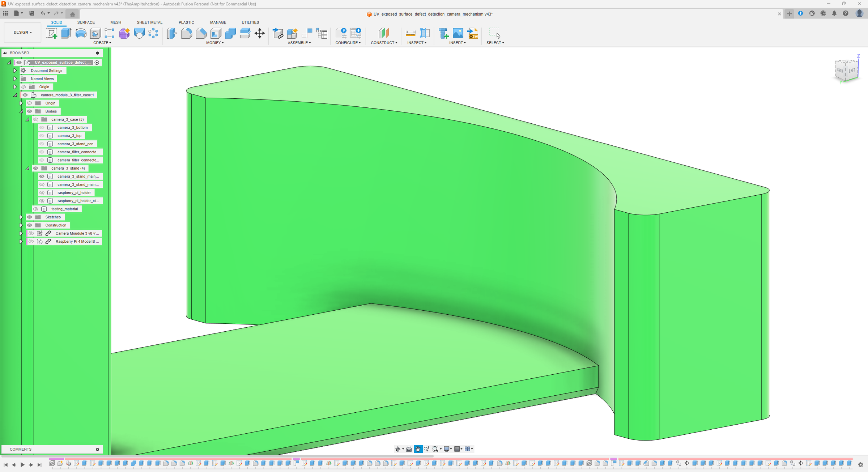
Task: Click the Orbit navigation tool
Action: click(398, 449)
